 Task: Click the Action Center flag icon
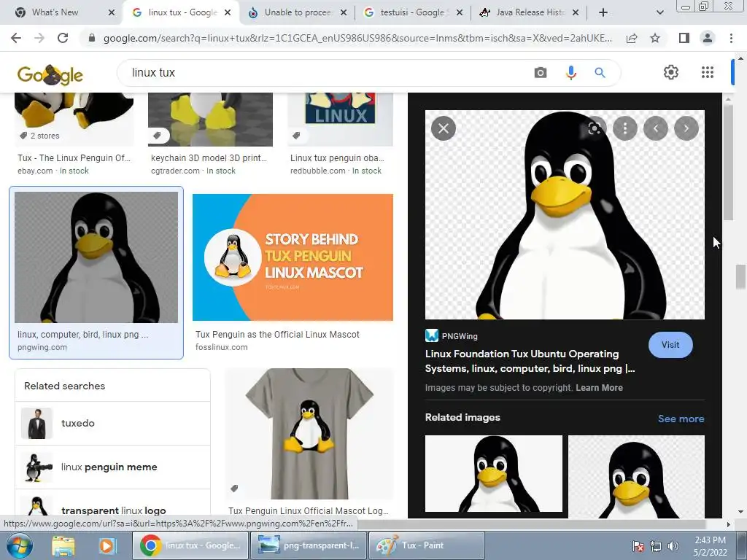(x=638, y=546)
